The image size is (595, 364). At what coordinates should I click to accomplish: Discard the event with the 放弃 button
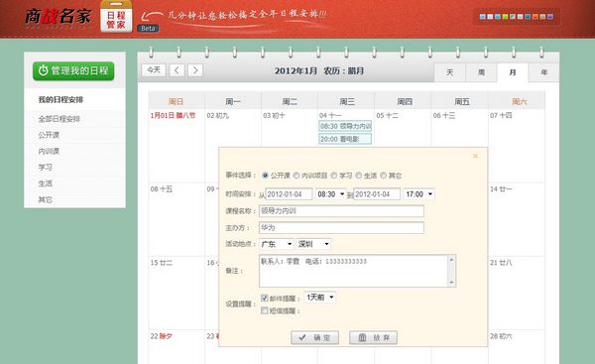coord(374,337)
